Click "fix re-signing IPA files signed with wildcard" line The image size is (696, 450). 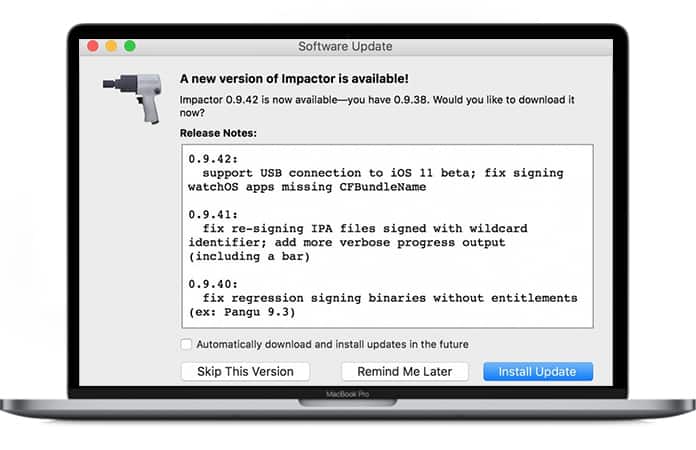(365, 229)
